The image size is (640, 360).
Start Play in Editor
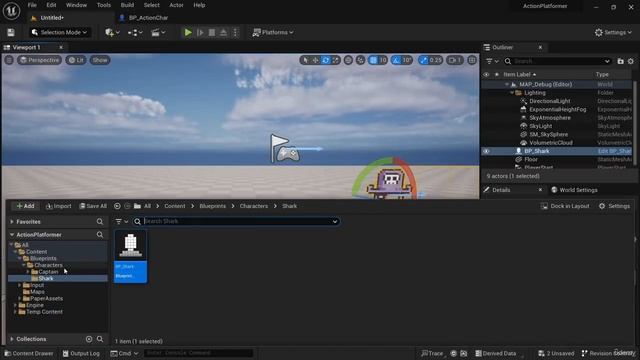(188, 32)
